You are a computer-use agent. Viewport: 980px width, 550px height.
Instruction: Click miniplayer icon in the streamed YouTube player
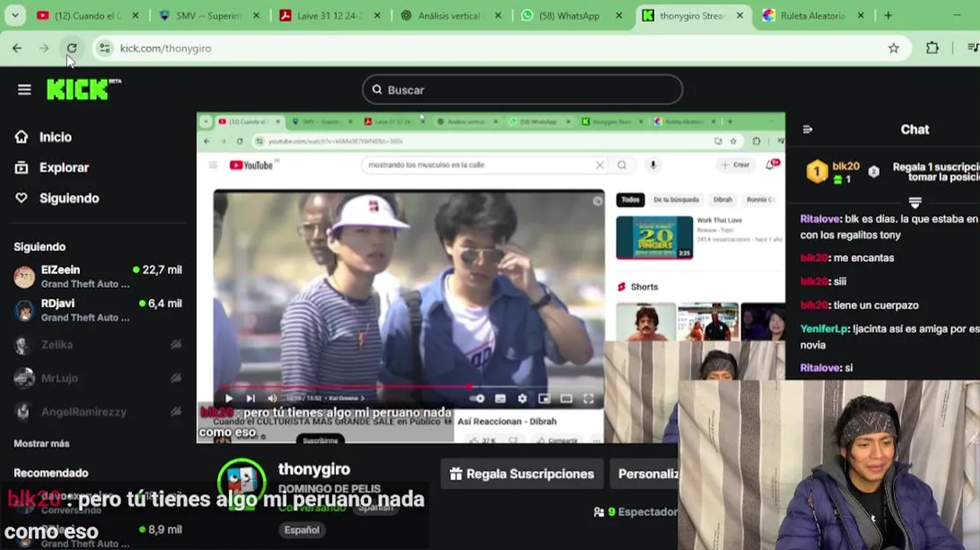click(544, 398)
